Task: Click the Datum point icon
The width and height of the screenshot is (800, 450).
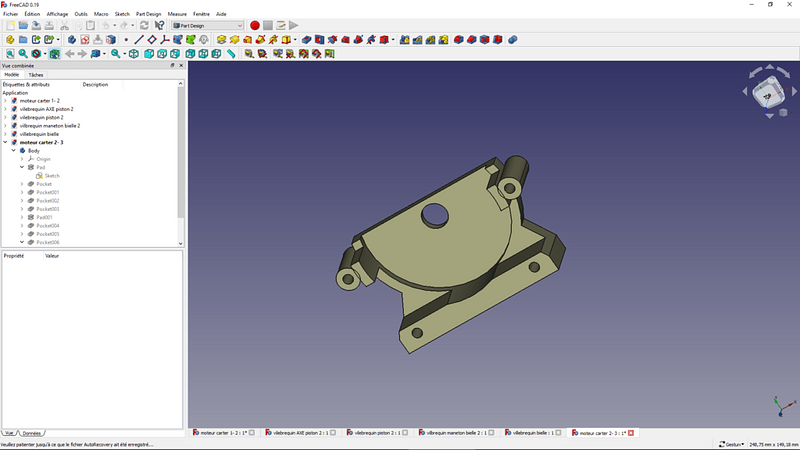Action: click(126, 40)
